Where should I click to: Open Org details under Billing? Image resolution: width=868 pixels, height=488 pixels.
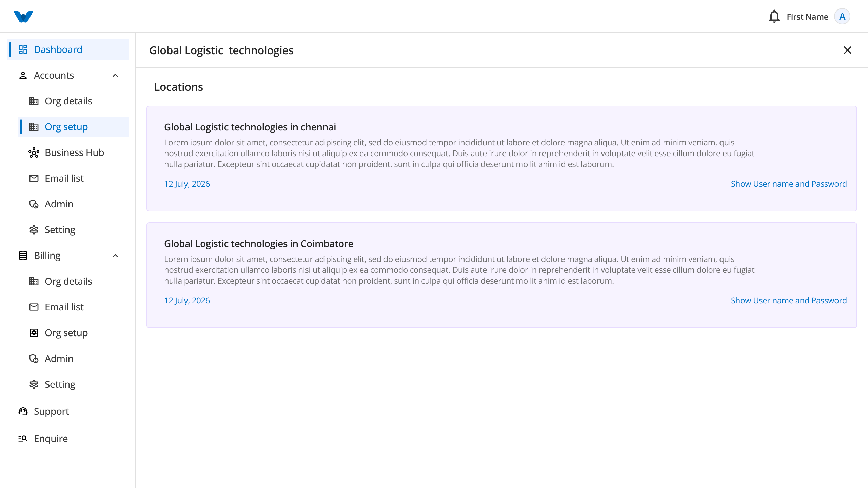73,281
